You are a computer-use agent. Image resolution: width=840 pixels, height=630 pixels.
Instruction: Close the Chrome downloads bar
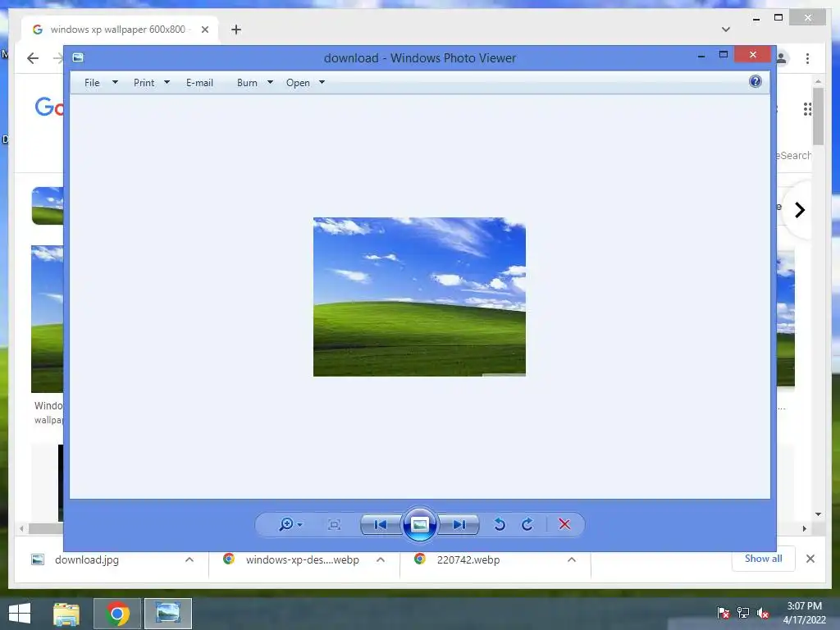point(810,559)
